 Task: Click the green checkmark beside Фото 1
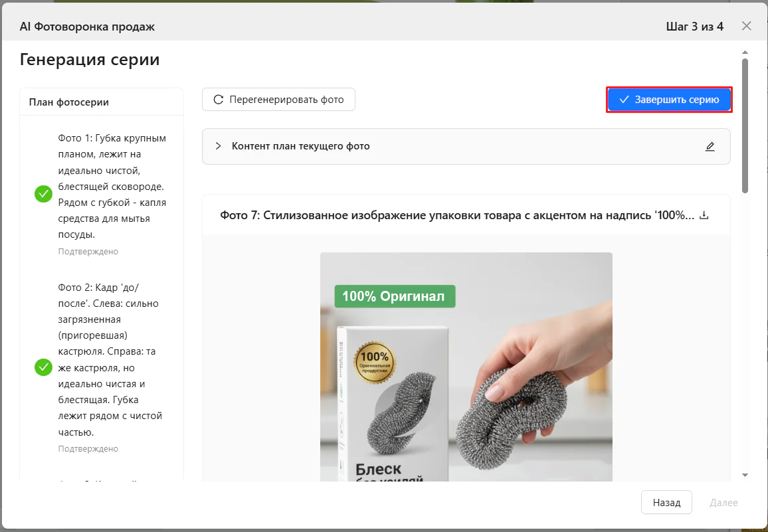tap(43, 194)
